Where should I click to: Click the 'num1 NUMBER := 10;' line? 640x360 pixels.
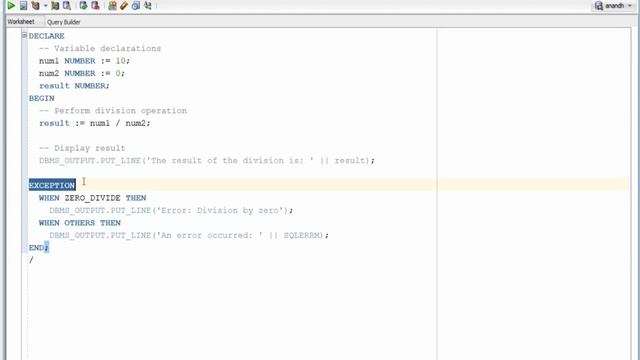point(84,61)
